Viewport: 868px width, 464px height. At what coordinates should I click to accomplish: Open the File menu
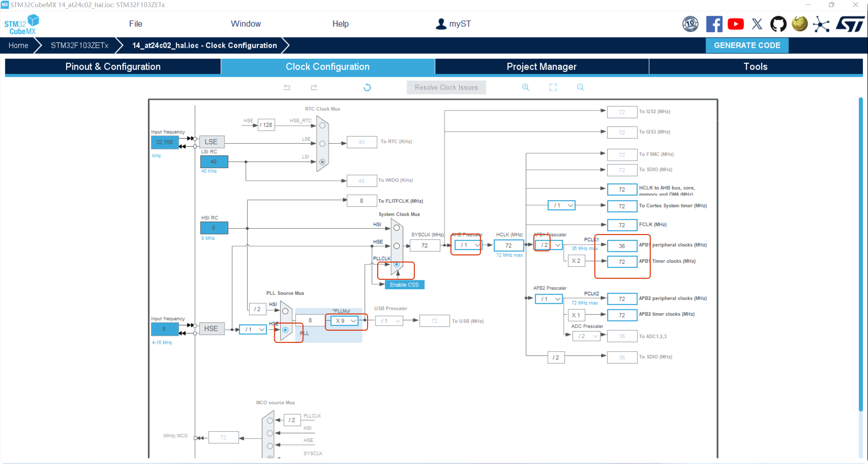click(136, 24)
